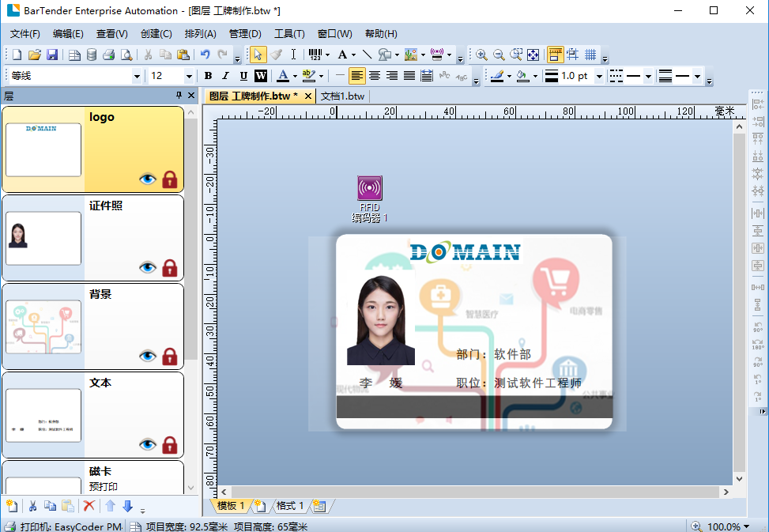Open the line width 1.0 pt dropdown
Screen dimensions: 769x532
coord(599,76)
